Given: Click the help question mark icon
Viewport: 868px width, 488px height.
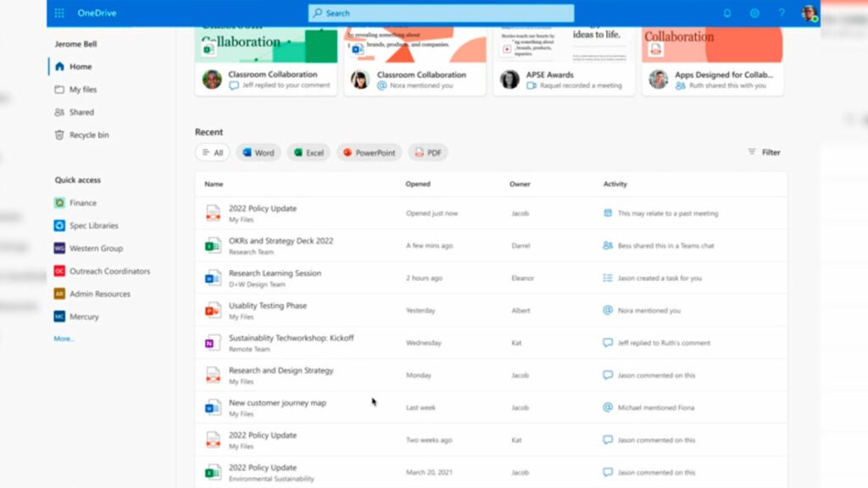Looking at the screenshot, I should pyautogui.click(x=782, y=13).
